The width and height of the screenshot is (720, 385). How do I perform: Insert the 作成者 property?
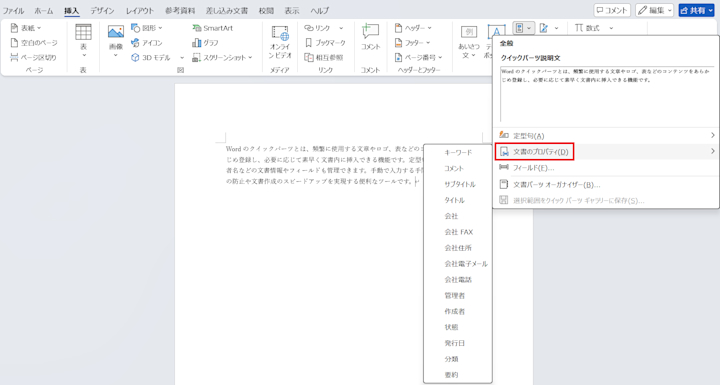(458, 311)
